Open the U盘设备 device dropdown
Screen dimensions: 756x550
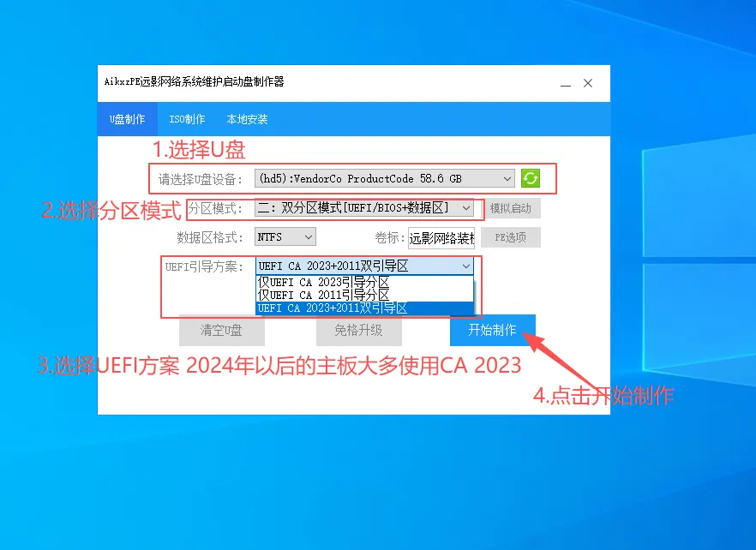pos(384,178)
